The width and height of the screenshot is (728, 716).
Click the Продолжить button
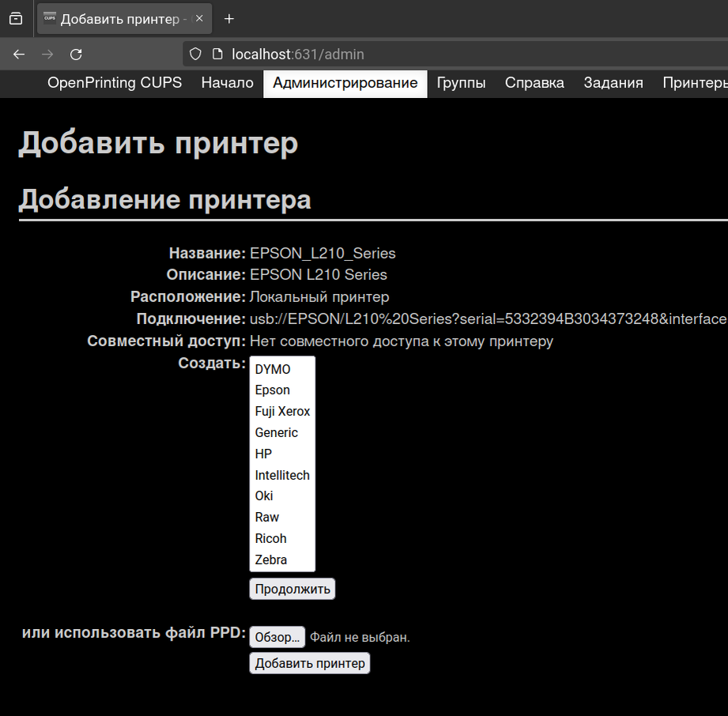tap(292, 589)
